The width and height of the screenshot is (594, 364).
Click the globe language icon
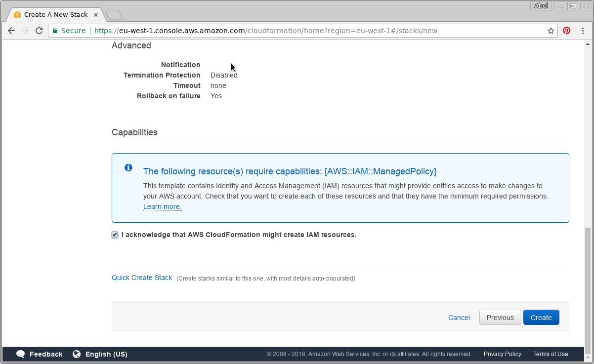[x=77, y=354]
